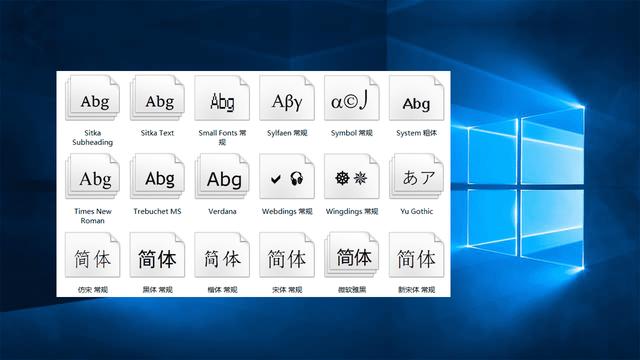Click the 'Wingdings 常规' label text
The image size is (640, 360).
352,211
